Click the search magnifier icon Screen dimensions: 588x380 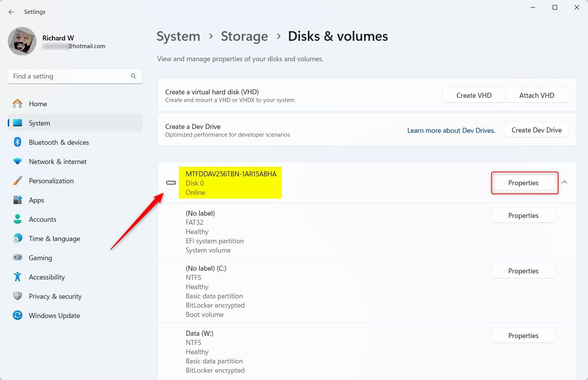click(133, 76)
